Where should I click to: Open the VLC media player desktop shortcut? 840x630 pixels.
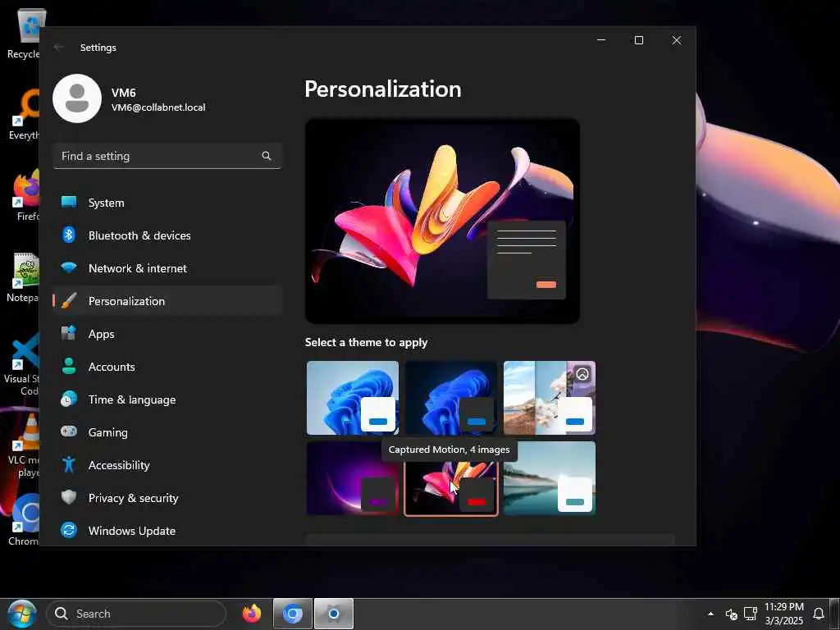click(x=24, y=445)
